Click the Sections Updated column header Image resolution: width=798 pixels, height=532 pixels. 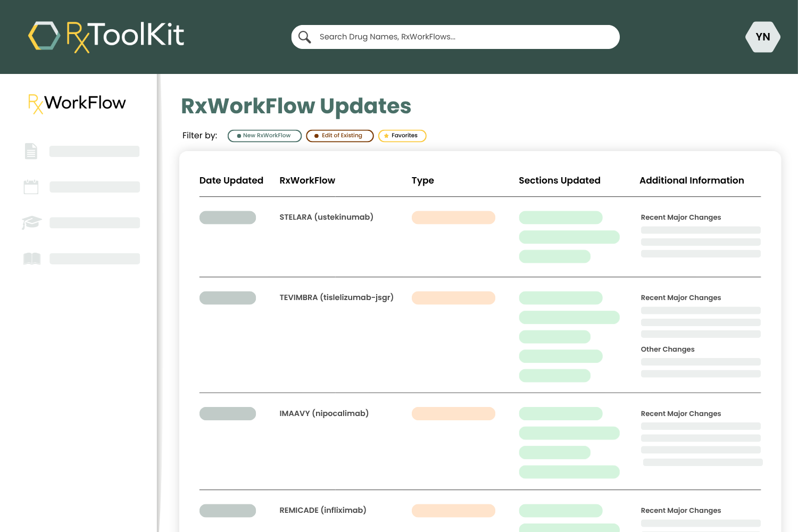coord(560,180)
